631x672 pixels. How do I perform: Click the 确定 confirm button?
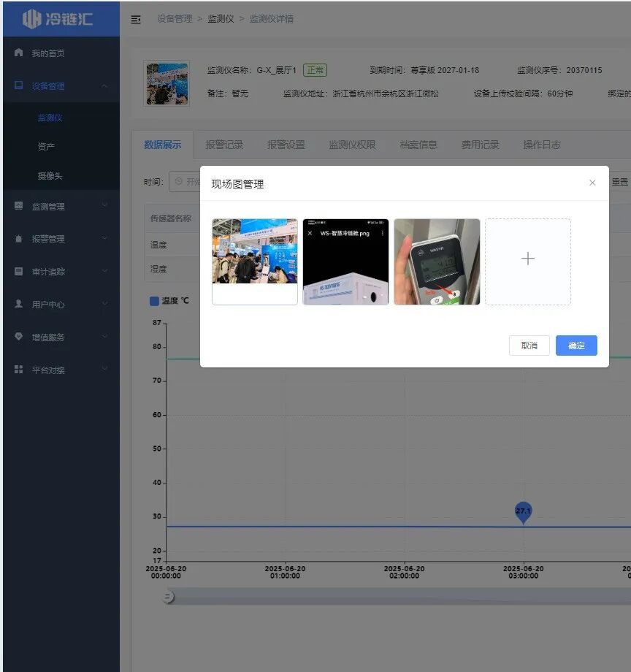(576, 345)
